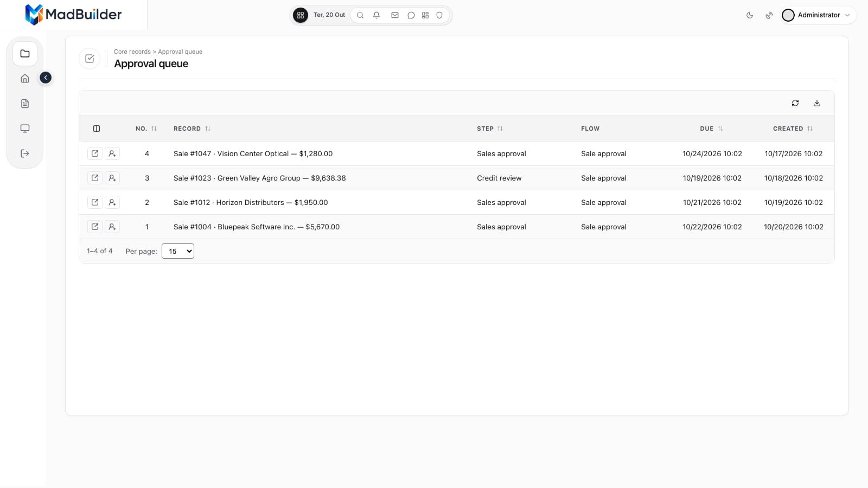The height and width of the screenshot is (488, 868).
Task: Refresh the approval queue table
Action: point(795,103)
